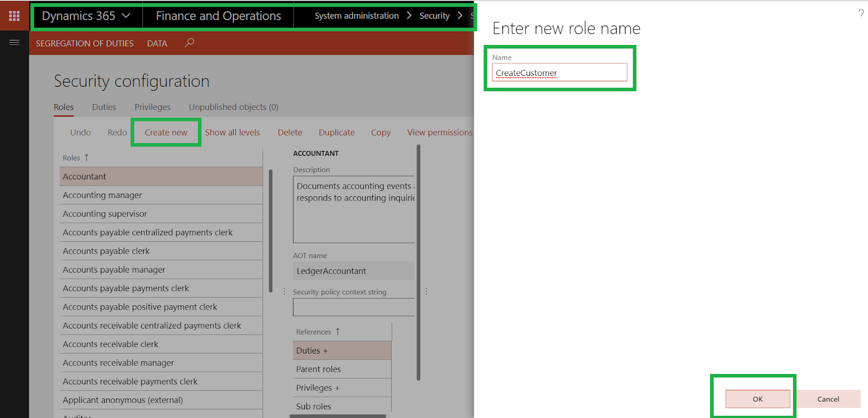Click the Delete button
This screenshot has width=868, height=418.
coord(290,132)
